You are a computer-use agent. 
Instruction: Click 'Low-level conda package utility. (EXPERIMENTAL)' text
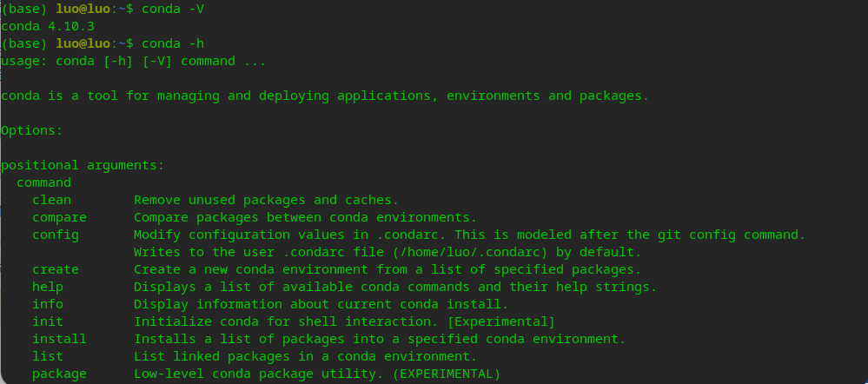pos(317,374)
